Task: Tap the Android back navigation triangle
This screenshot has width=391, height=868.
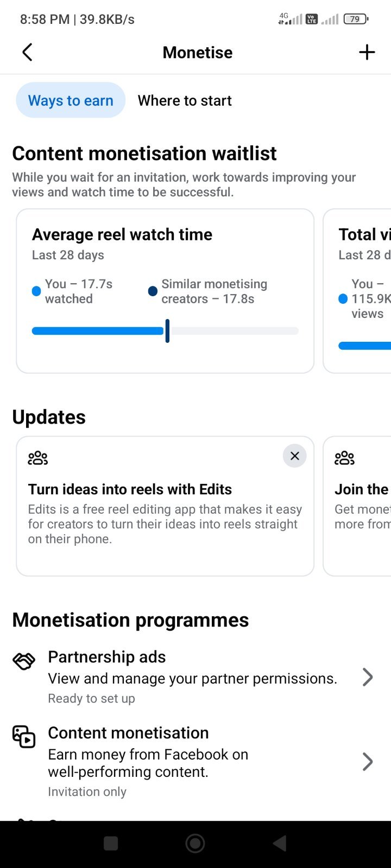Action: coord(280,844)
